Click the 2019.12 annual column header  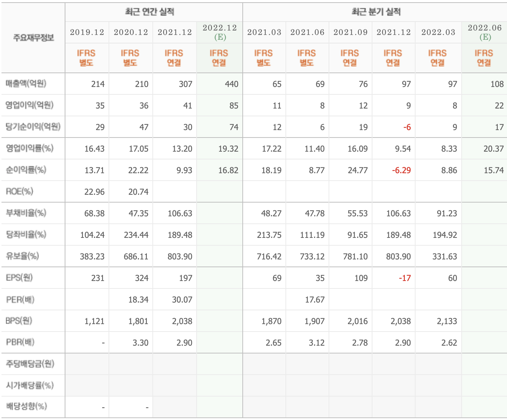87,32
